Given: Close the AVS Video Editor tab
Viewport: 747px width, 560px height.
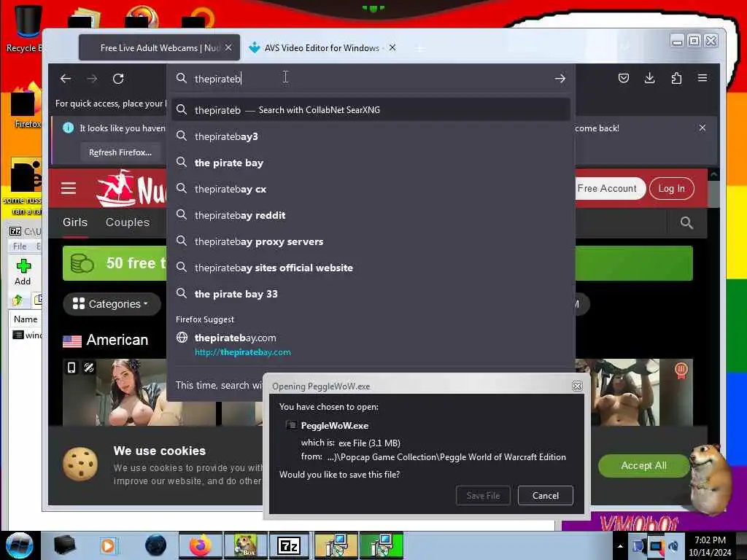Looking at the screenshot, I should (392, 47).
